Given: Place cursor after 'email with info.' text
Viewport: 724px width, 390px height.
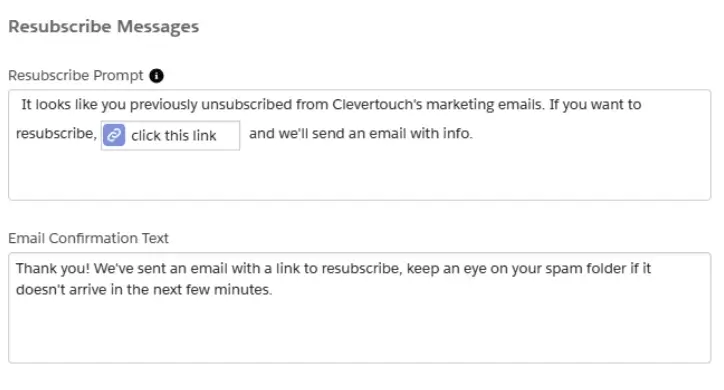Looking at the screenshot, I should tap(474, 133).
